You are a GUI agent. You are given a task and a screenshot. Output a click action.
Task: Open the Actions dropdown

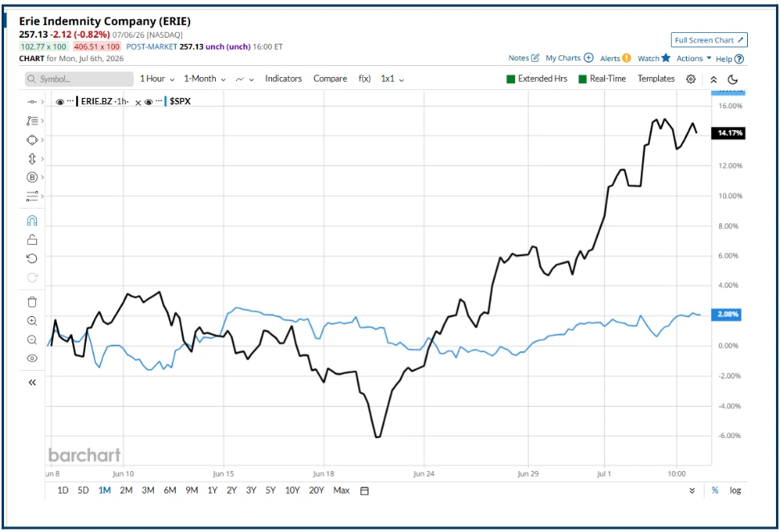[x=693, y=58]
